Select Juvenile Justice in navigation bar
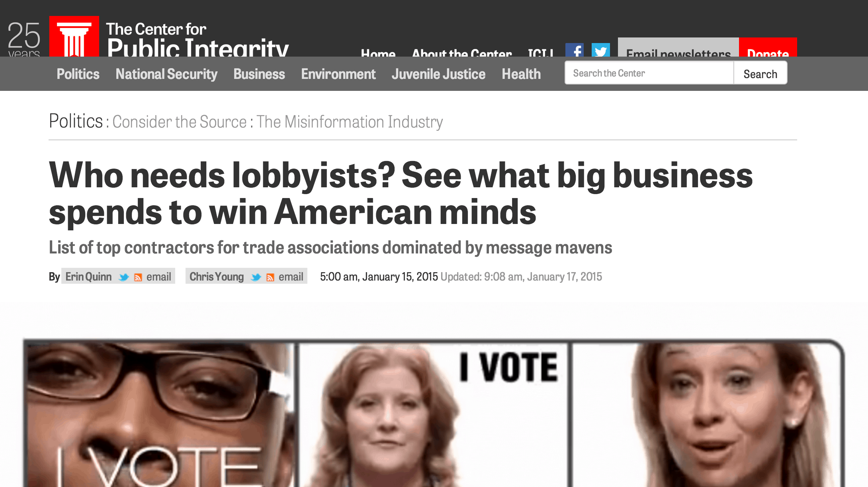 [438, 74]
